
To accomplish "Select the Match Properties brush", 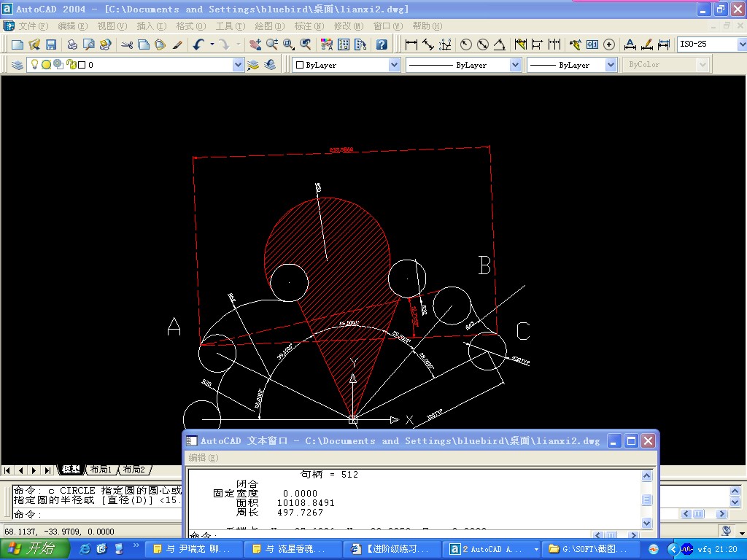I will pos(177,44).
